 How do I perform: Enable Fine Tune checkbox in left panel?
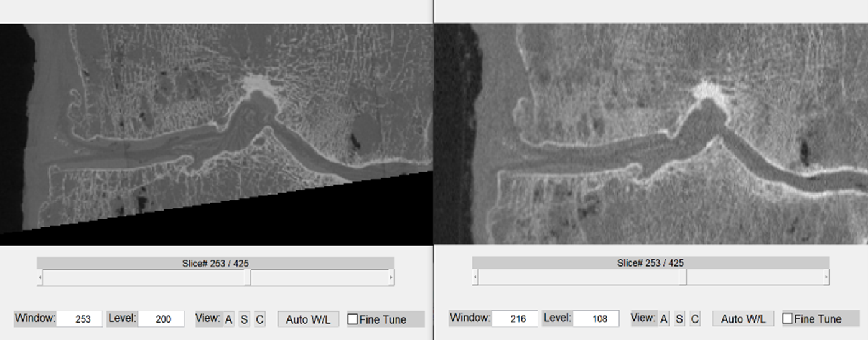point(353,319)
